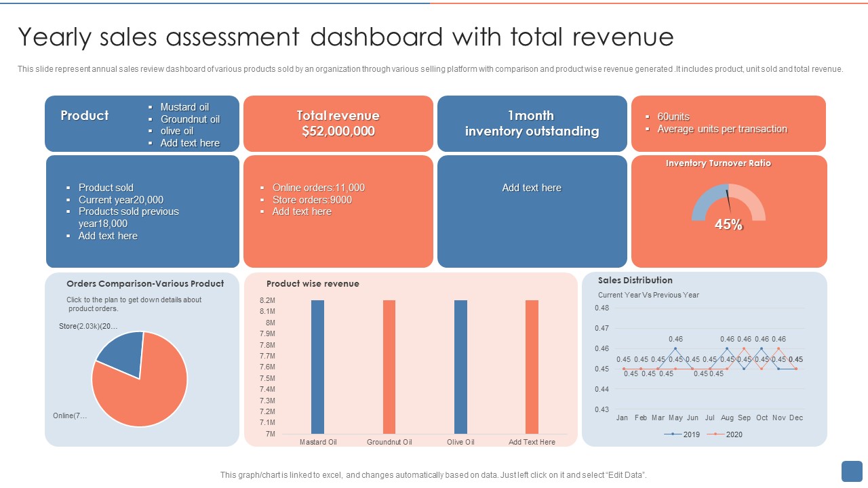Click the 'Online(7…' pie label
This screenshot has width=868, height=488.
[70, 415]
